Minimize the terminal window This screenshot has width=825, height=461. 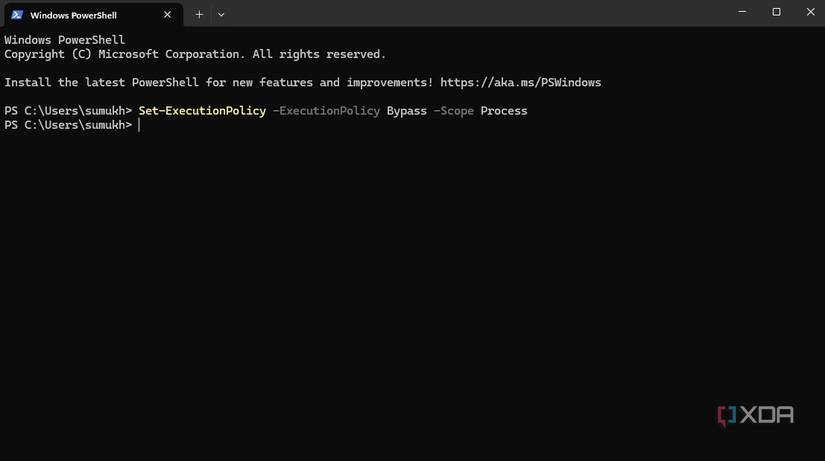741,12
